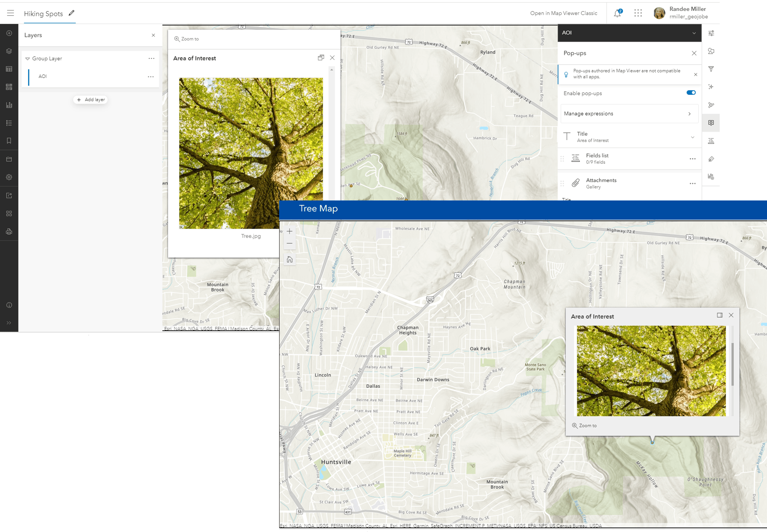767x532 pixels.
Task: Dock the Tree Map popup
Action: pos(719,315)
